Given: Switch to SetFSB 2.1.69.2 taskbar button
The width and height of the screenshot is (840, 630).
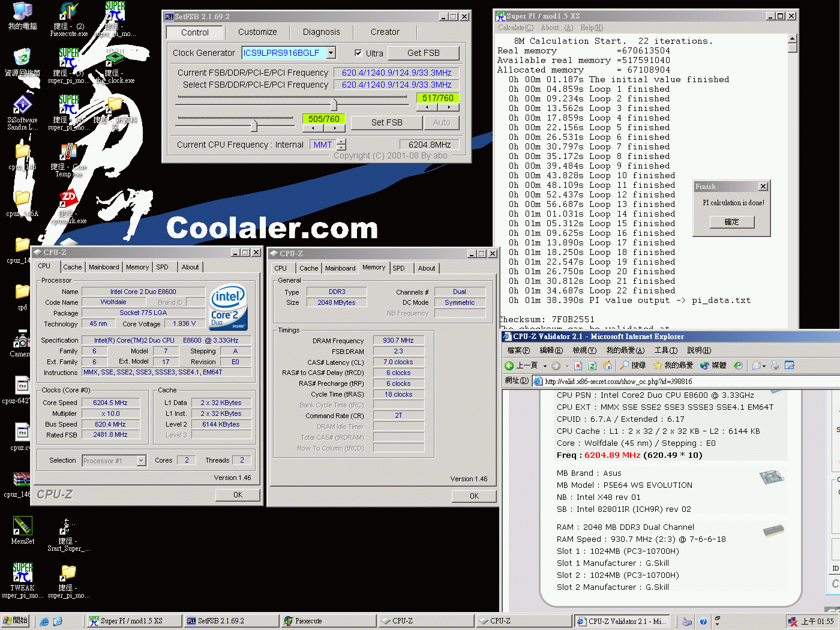Looking at the screenshot, I should coord(231,621).
